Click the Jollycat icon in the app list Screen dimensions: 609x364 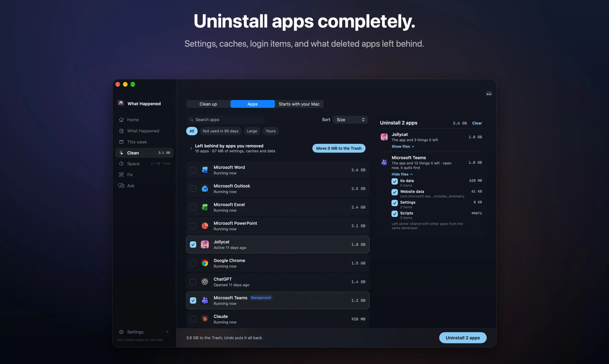[x=205, y=245]
